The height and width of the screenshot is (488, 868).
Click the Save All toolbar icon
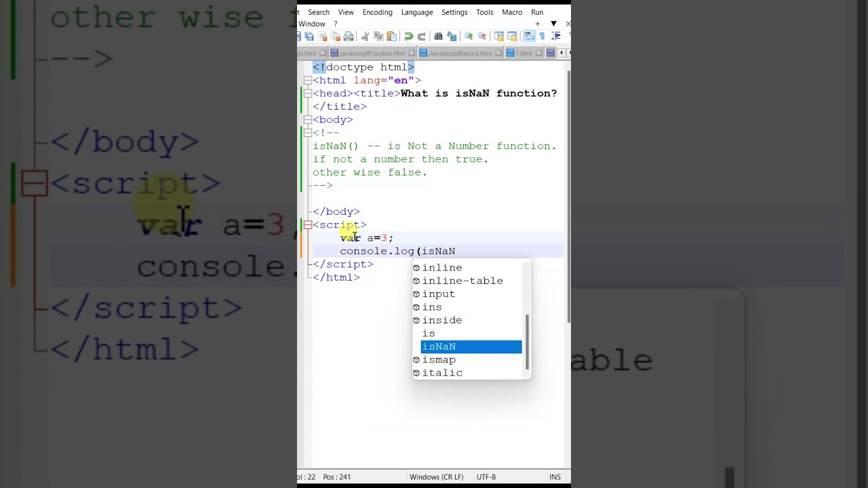[309, 36]
